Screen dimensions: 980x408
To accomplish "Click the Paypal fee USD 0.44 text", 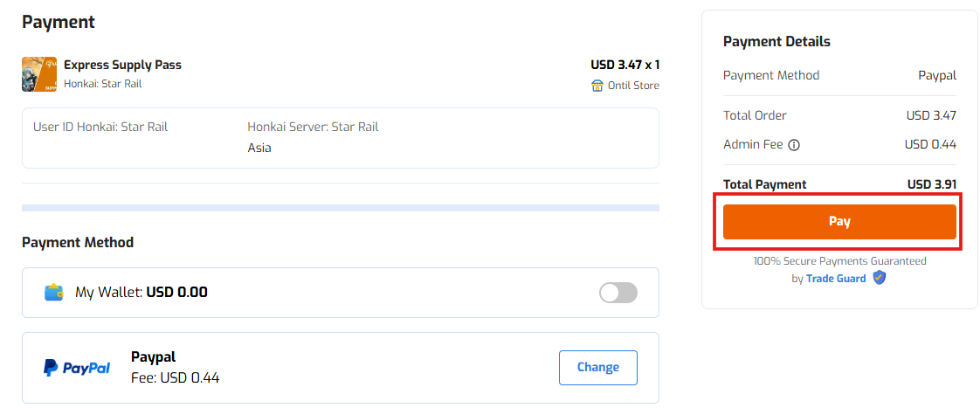I will [x=175, y=377].
